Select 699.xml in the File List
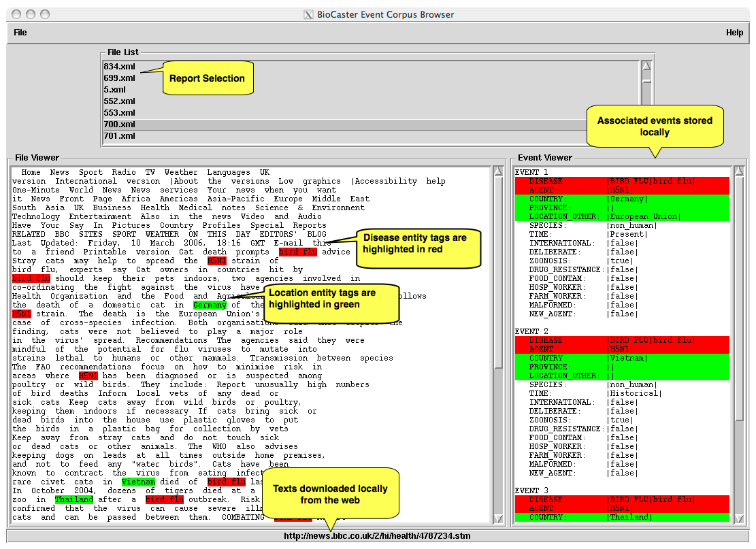The height and width of the screenshot is (549, 756). pyautogui.click(x=119, y=78)
